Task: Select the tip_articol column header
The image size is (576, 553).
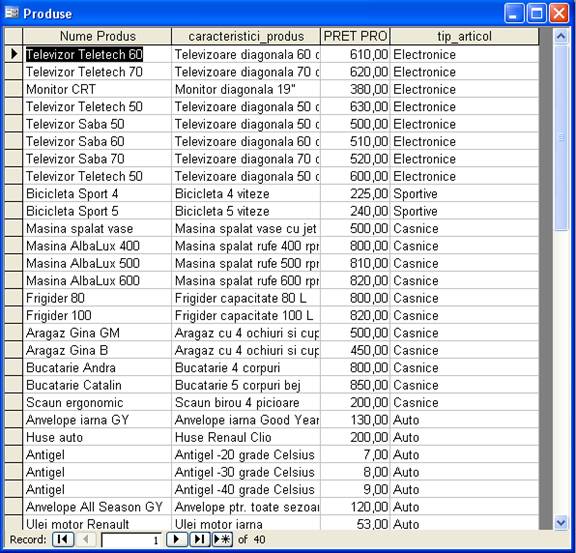Action: tap(464, 36)
